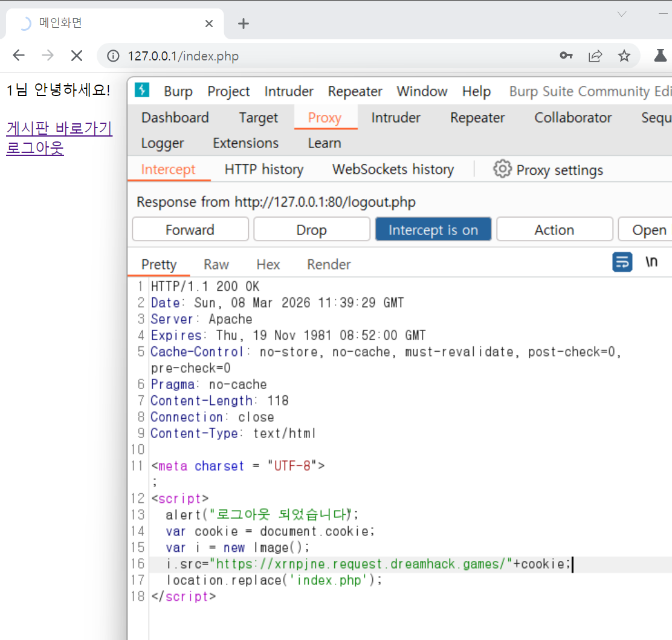Click the Burp Suite logo icon
This screenshot has width=672, height=640.
click(x=142, y=90)
